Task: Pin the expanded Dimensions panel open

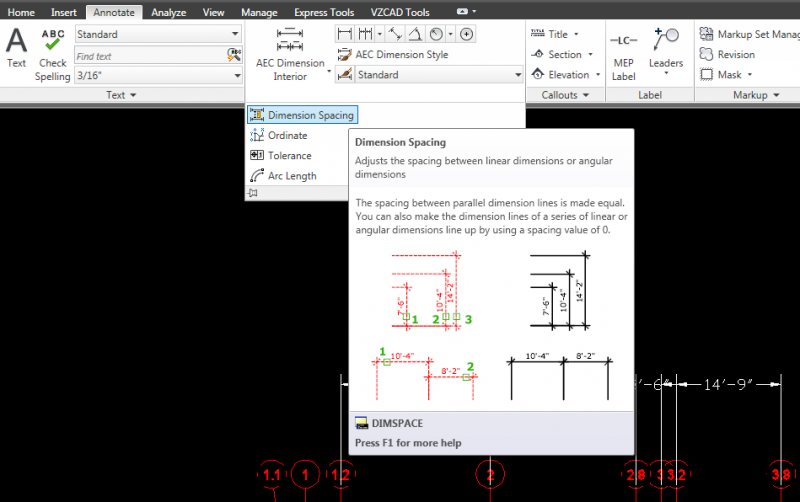Action: [254, 193]
